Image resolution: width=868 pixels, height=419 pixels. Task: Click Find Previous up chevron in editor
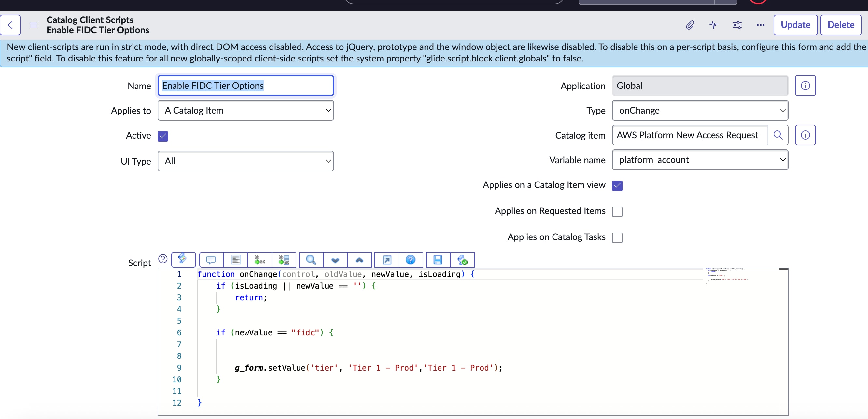[x=359, y=260]
